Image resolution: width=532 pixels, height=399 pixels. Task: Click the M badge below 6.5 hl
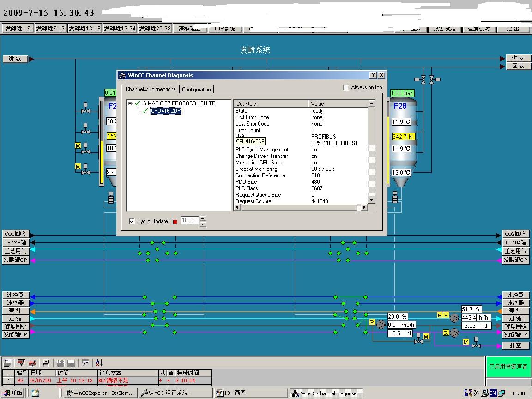click(x=426, y=336)
